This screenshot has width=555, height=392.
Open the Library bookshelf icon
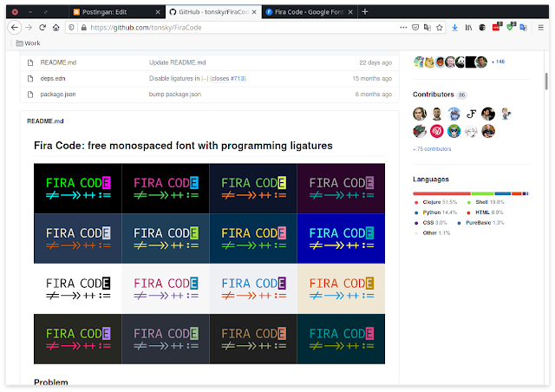pos(468,28)
